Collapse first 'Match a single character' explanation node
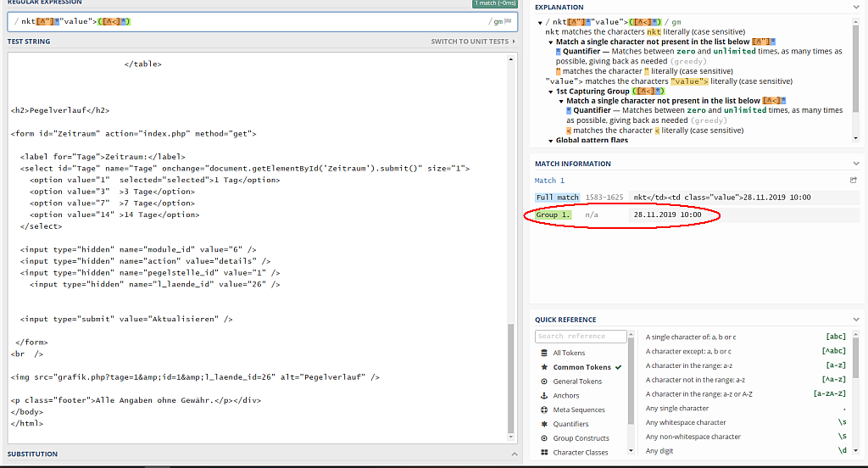The image size is (868, 468). [x=551, y=42]
